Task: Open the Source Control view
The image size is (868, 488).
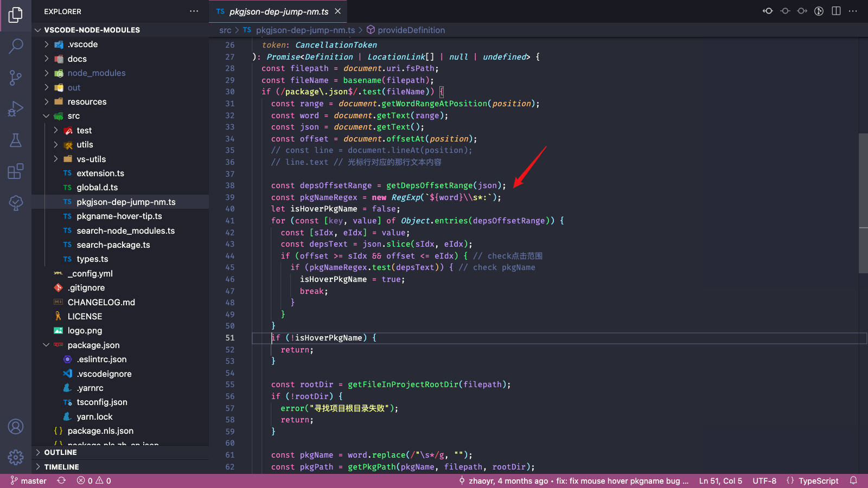Action: click(x=16, y=78)
